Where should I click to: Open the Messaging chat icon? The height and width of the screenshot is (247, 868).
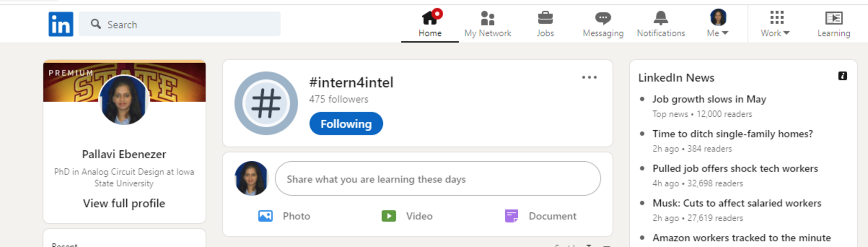(603, 18)
